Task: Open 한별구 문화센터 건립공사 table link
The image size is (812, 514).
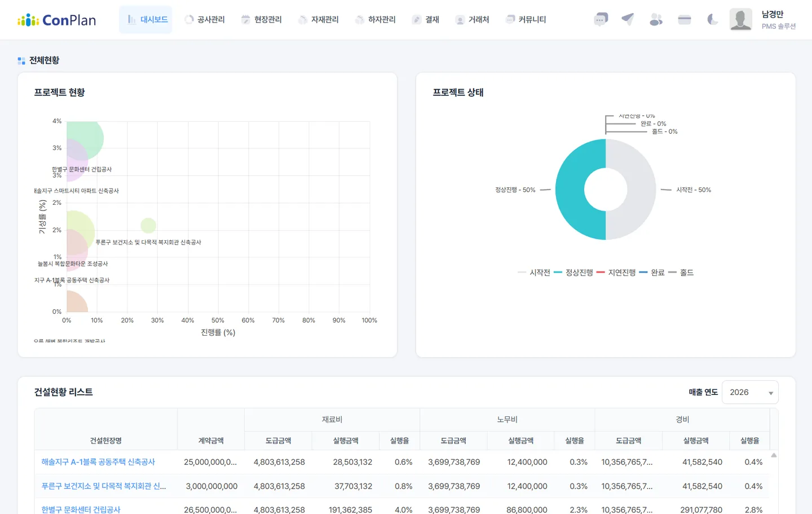Action: (81, 509)
